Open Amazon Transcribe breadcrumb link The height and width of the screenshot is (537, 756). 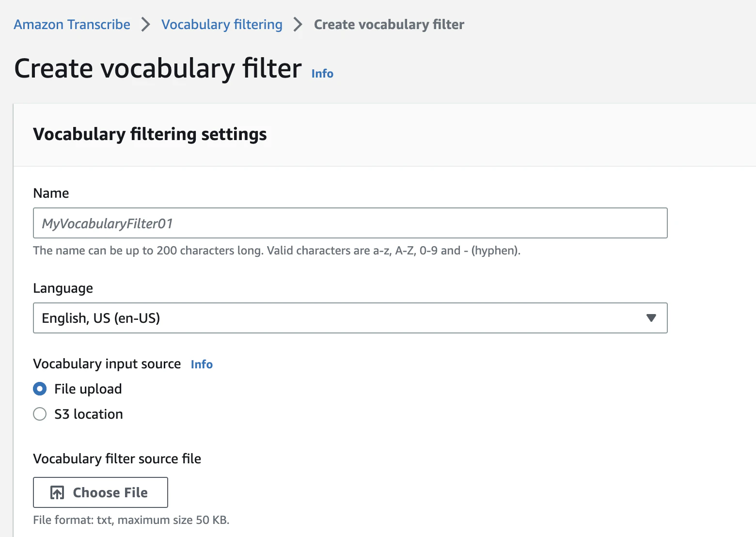72,24
